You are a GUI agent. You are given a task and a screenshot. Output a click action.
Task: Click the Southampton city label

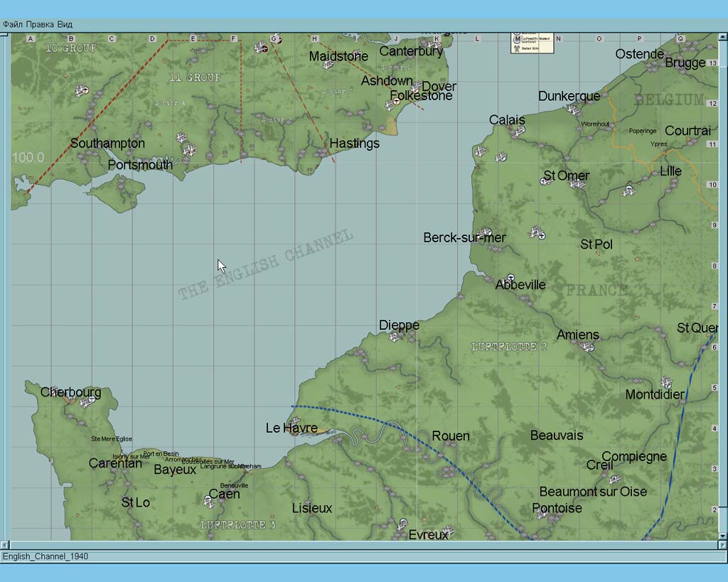[x=107, y=144]
